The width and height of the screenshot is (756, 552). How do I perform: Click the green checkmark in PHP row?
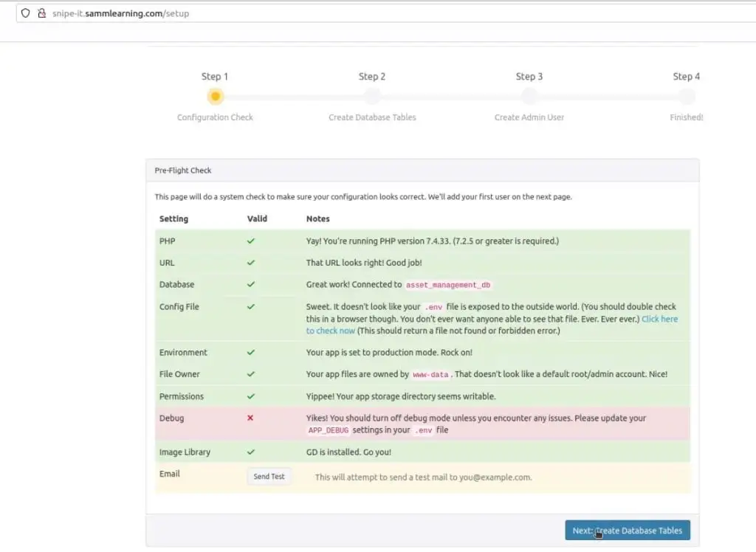coord(251,241)
